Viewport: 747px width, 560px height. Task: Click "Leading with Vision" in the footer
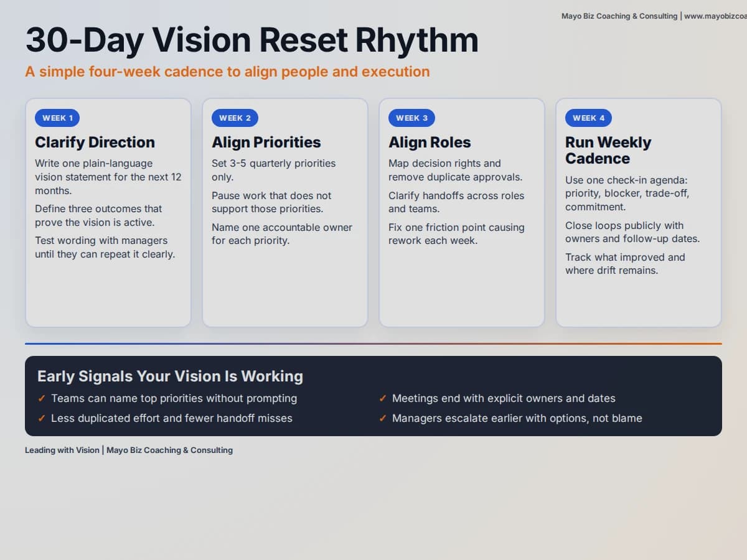click(62, 450)
